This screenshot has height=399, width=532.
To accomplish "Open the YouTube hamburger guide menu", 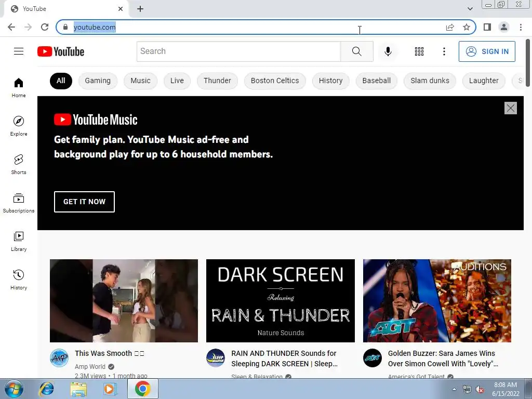I will click(19, 51).
